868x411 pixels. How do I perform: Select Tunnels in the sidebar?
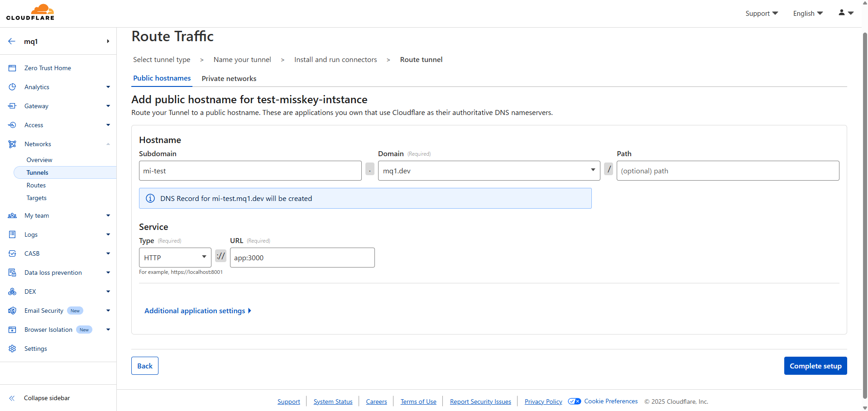click(65, 172)
